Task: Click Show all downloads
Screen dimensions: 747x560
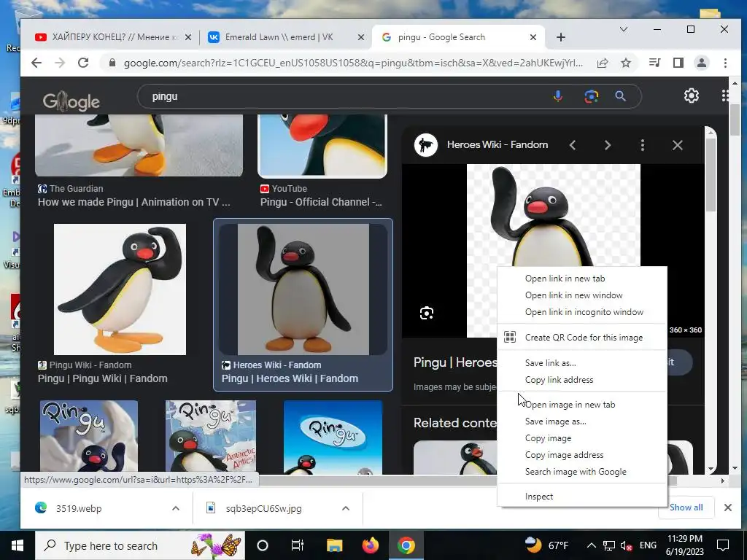Action: pos(686,507)
